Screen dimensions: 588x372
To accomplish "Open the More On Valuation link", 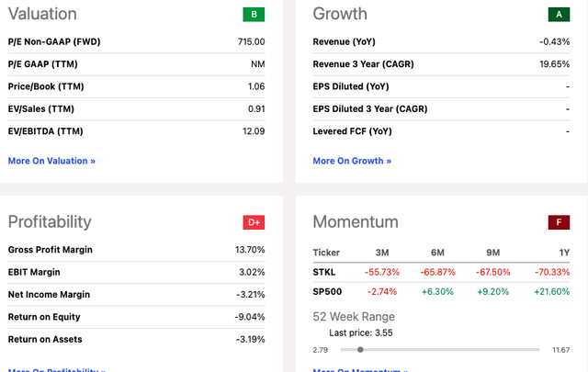I will point(51,161).
